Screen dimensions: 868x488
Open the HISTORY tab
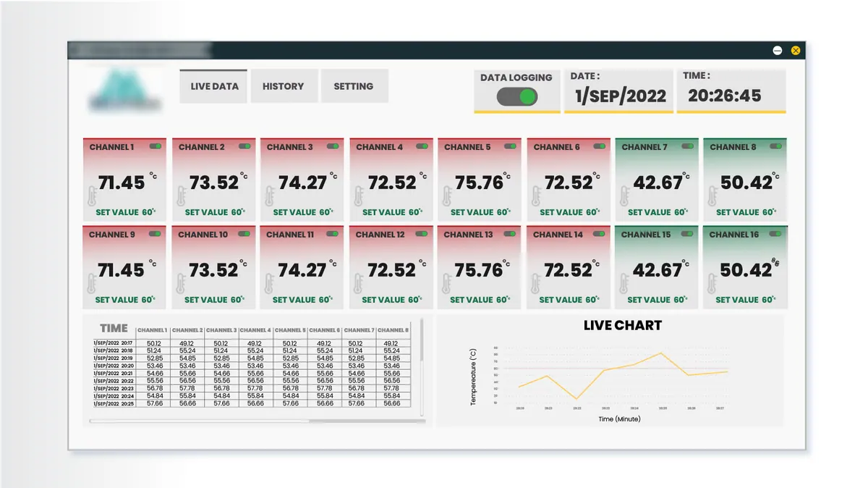(283, 86)
